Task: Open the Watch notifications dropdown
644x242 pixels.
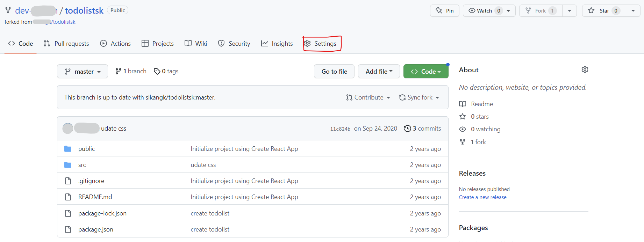Action: pyautogui.click(x=489, y=10)
